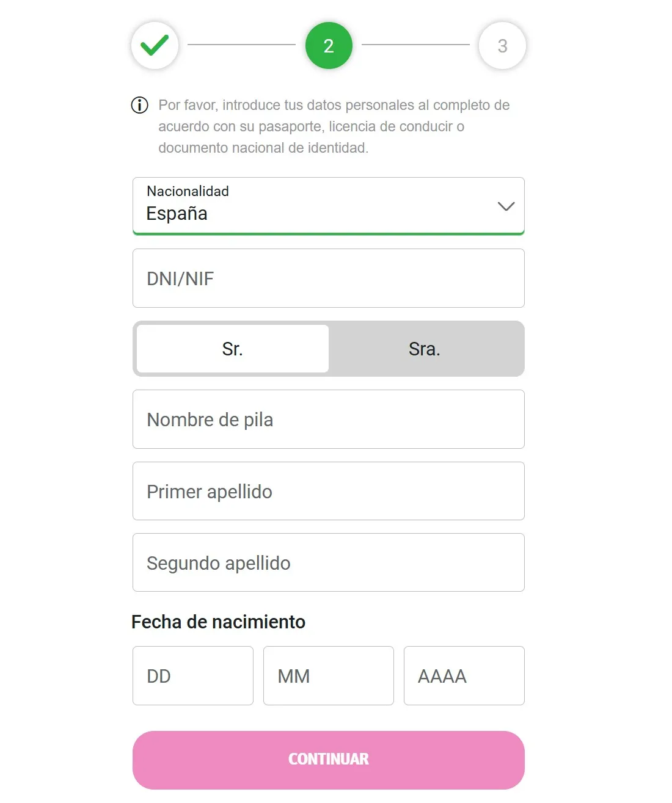Focus the DD day field
Image resolution: width=672 pixels, height=803 pixels.
click(x=193, y=675)
